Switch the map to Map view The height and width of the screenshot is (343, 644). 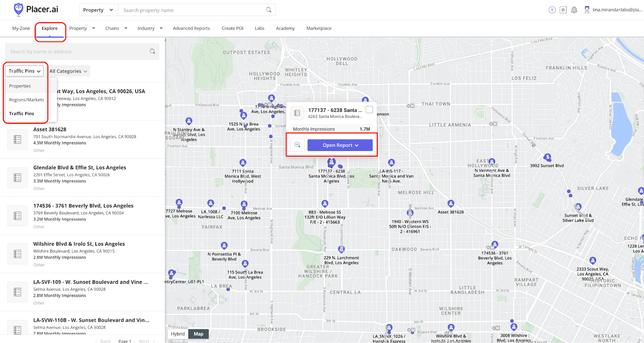(198, 334)
